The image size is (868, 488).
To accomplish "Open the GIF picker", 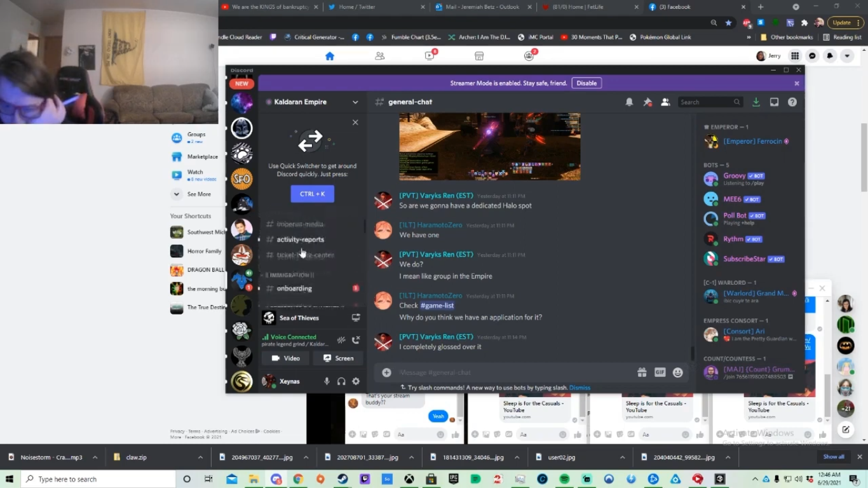I will [x=660, y=372].
